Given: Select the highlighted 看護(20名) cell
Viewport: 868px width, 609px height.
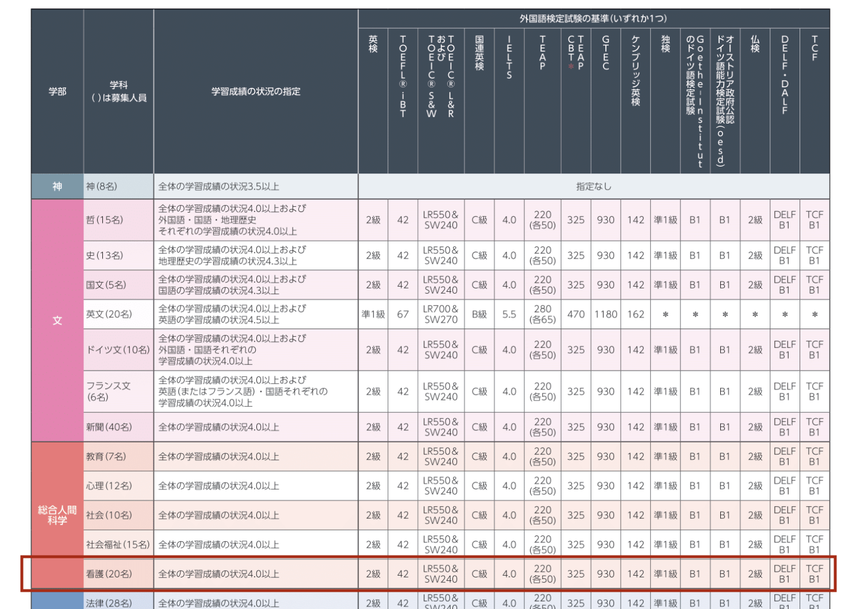Looking at the screenshot, I should tap(118, 574).
